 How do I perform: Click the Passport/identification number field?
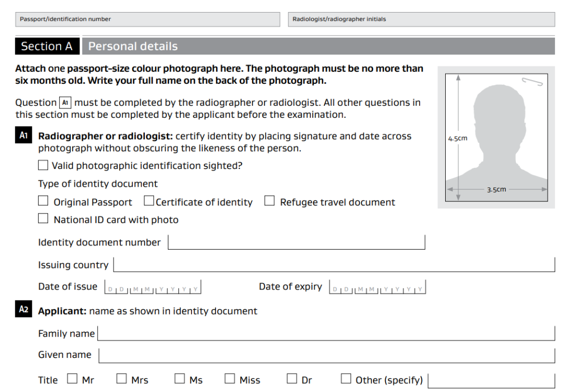point(148,19)
